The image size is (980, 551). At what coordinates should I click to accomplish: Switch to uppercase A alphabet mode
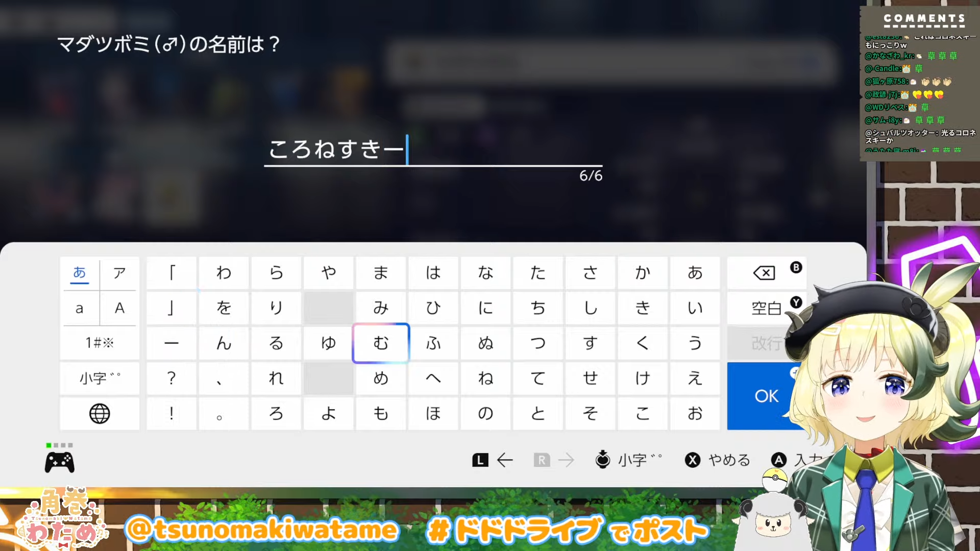point(119,308)
